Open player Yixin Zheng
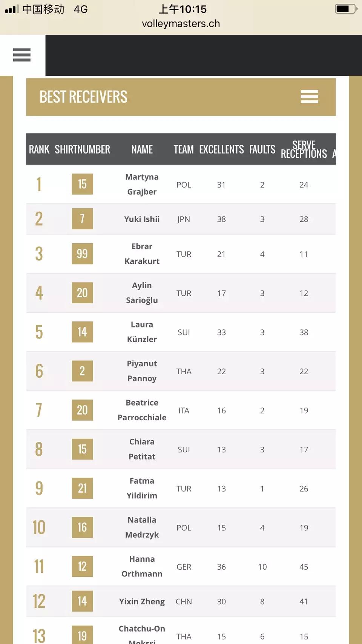The width and height of the screenshot is (362, 644). point(142,601)
